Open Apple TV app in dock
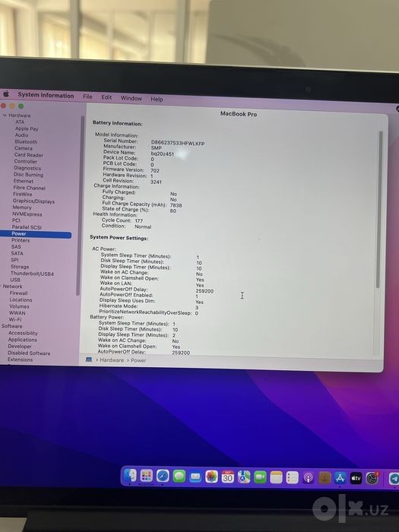 click(x=356, y=478)
